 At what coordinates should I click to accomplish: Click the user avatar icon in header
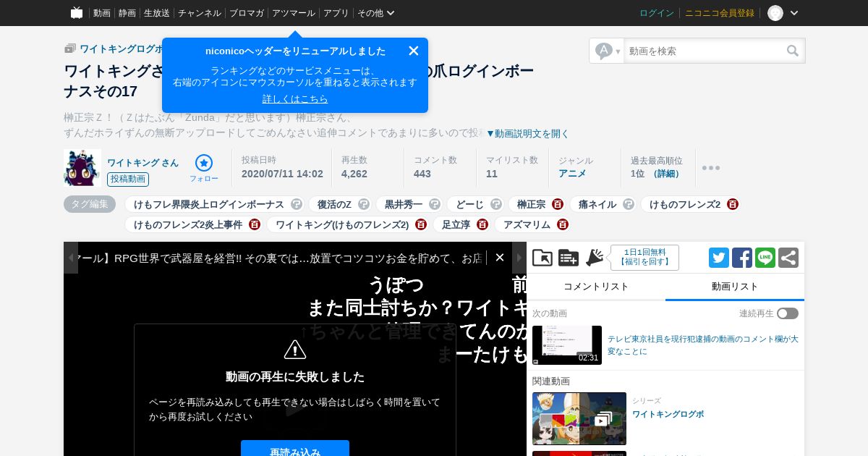point(775,13)
